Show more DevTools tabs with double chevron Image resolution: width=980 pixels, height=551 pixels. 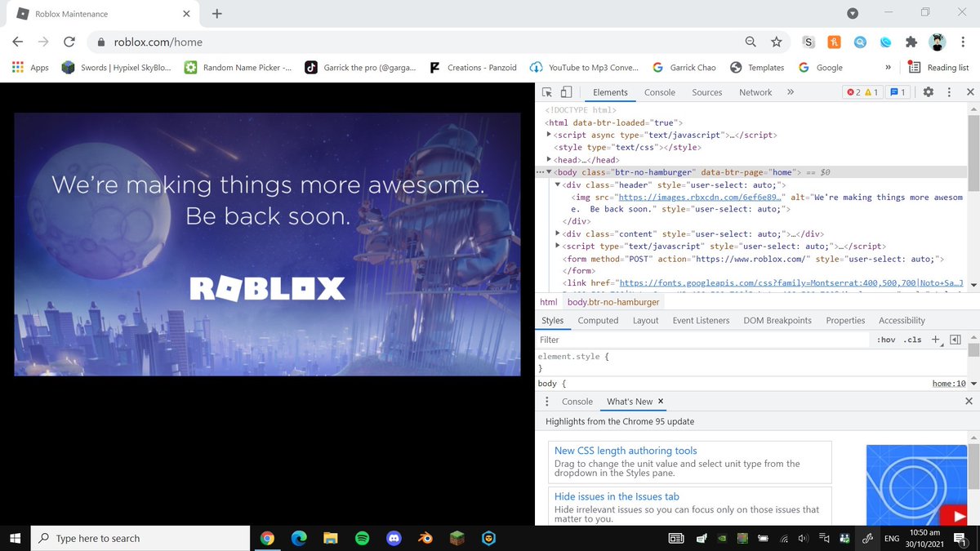pyautogui.click(x=791, y=92)
